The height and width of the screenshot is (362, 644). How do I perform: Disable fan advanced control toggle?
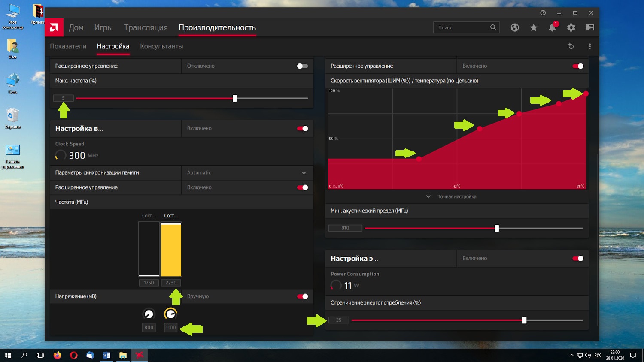point(578,66)
